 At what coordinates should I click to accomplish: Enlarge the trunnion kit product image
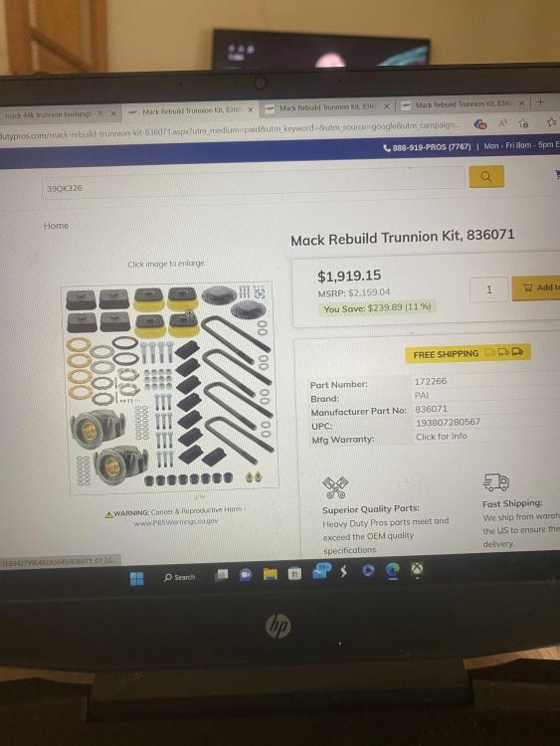tap(170, 388)
